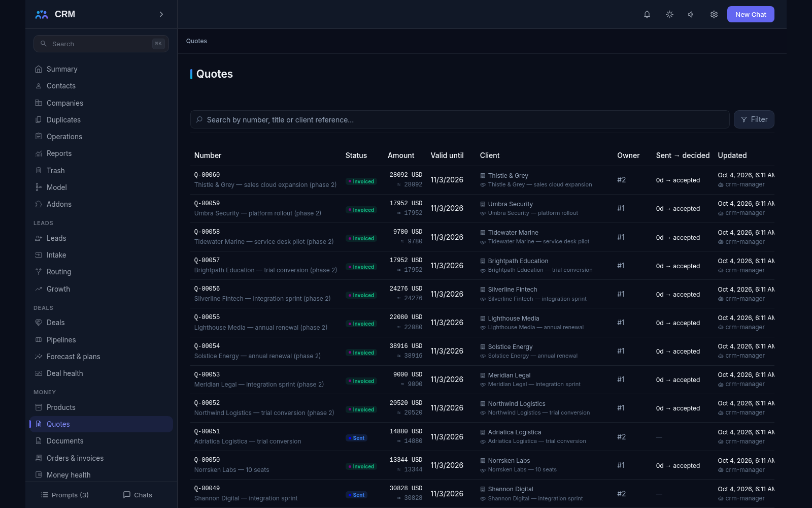Click the quotes search field
Image resolution: width=812 pixels, height=508 pixels.
click(460, 119)
